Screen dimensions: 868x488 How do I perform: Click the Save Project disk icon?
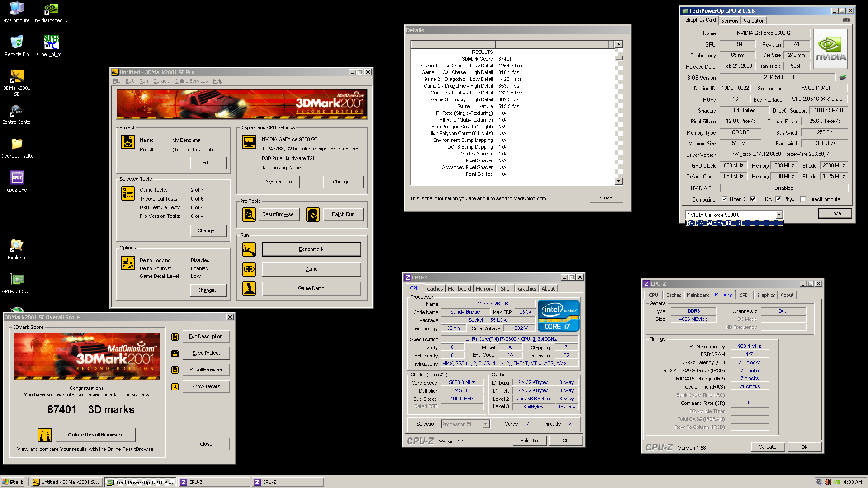(x=175, y=354)
